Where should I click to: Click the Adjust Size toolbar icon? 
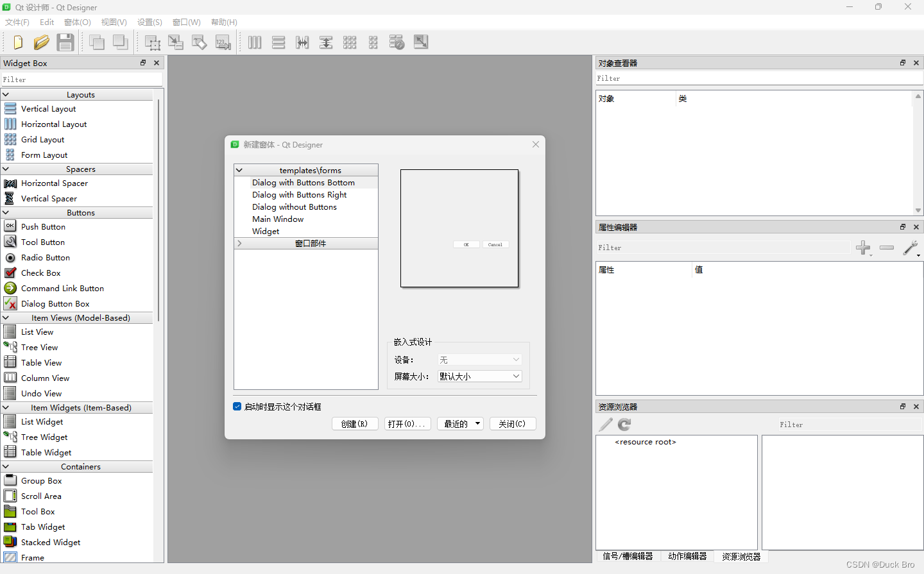[x=421, y=42]
